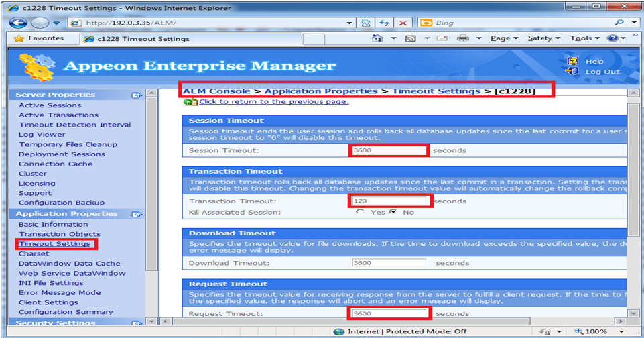Screen dimensions: 644x338
Task: Open Web Service DataWindow
Action: 72,273
